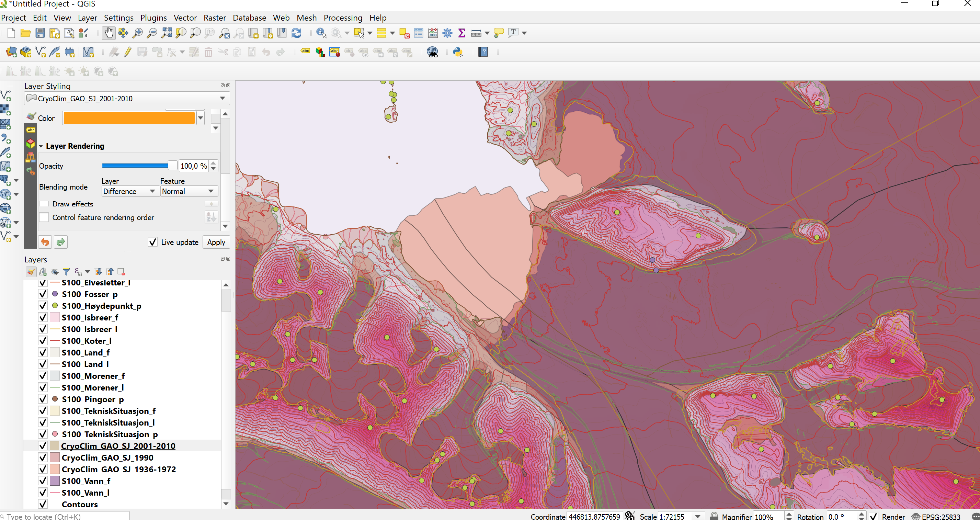Collapse the Layer Rendering section
This screenshot has width=980, height=520.
click(41, 146)
